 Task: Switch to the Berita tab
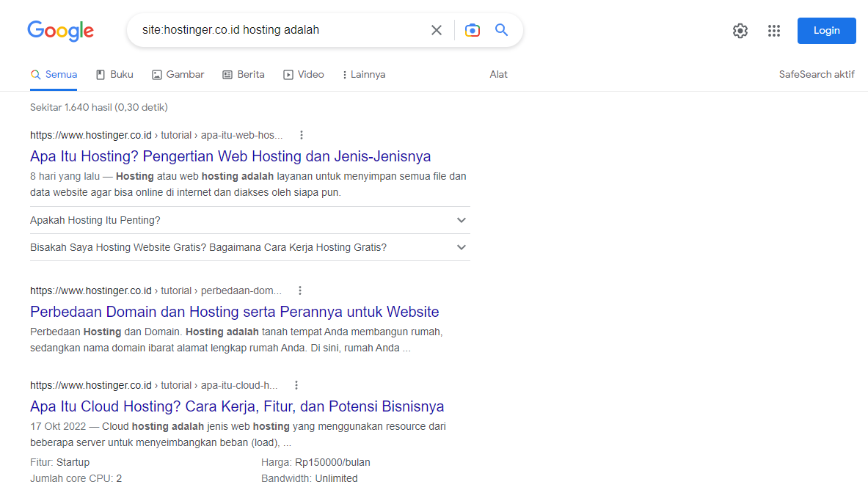point(244,75)
